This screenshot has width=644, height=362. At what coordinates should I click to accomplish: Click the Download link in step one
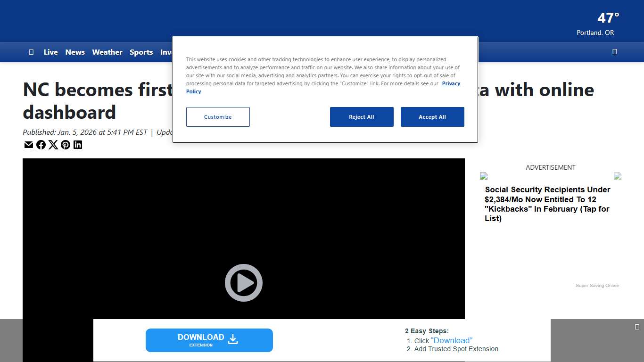coord(452,340)
